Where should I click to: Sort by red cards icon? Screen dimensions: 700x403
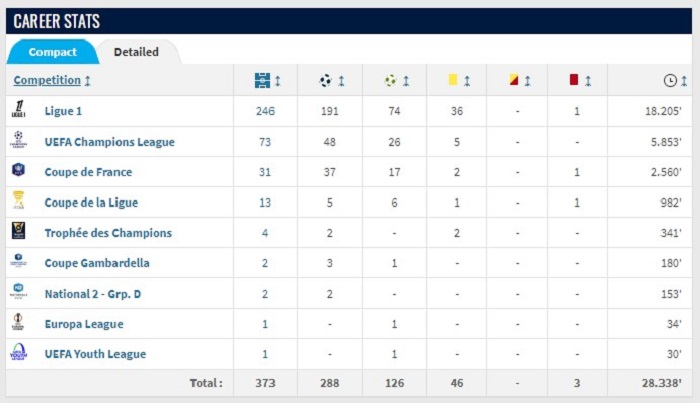tap(574, 80)
